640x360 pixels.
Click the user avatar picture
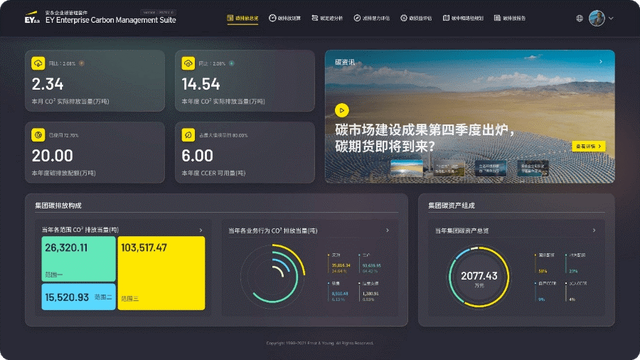click(597, 18)
